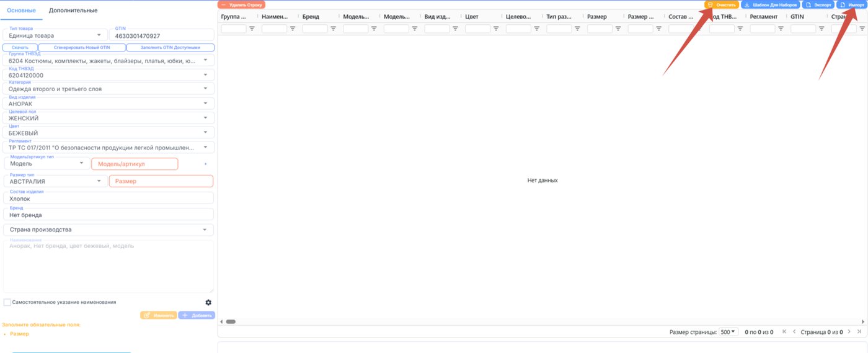
Task: Open the settings gear beside the naming checkbox
Action: pyautogui.click(x=208, y=303)
